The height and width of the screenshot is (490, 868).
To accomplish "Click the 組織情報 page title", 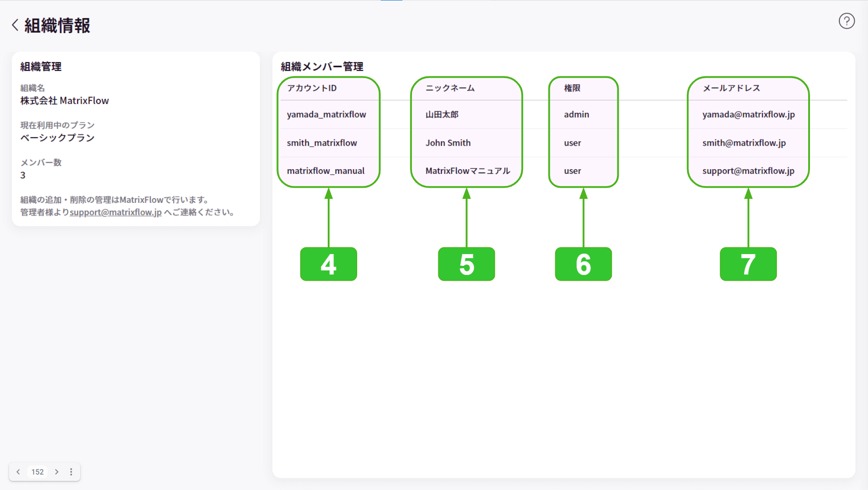I will click(57, 25).
